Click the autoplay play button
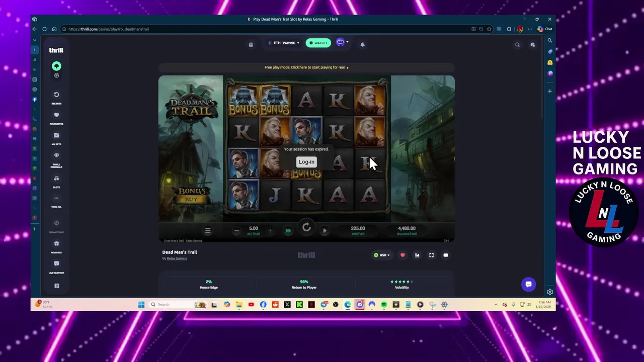Viewport: 644px width, 362px height. coord(325,231)
